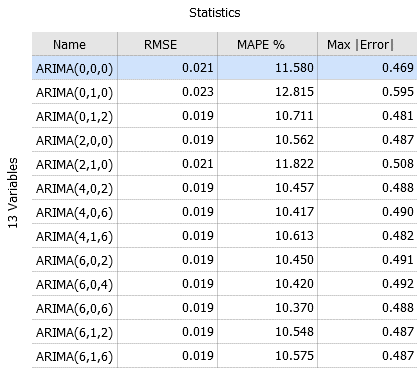Click Max Error value 0.595
The height and width of the screenshot is (368, 417).
[398, 92]
